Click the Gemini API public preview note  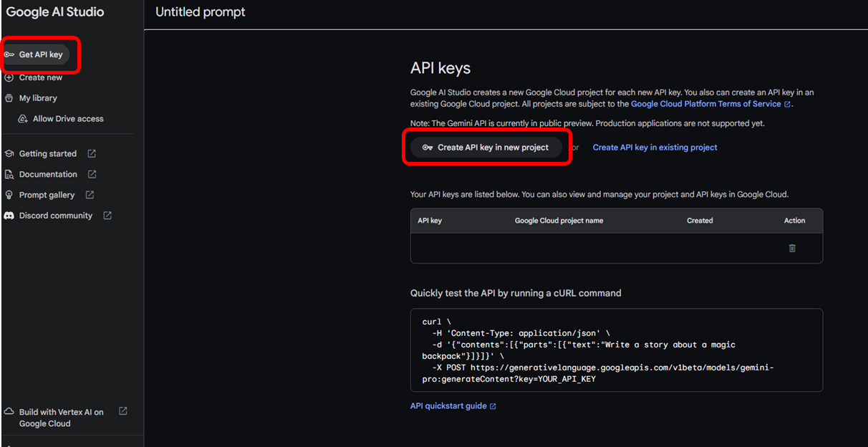tap(587, 123)
